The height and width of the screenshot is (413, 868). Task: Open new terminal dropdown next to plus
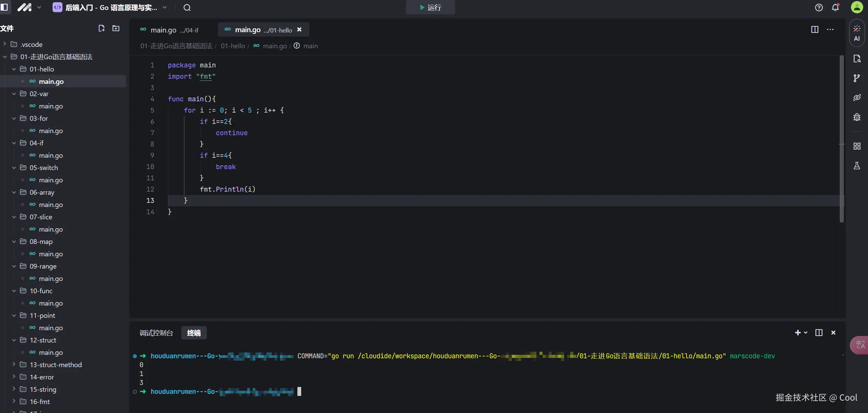coord(806,333)
